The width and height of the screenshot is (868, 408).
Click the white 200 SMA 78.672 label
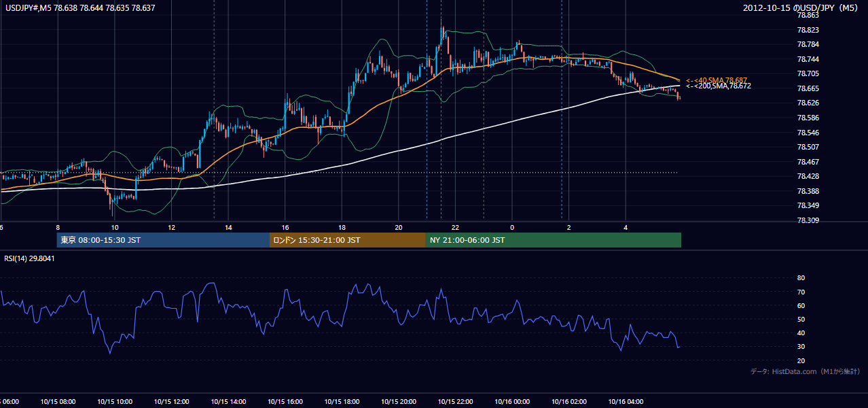click(x=718, y=86)
